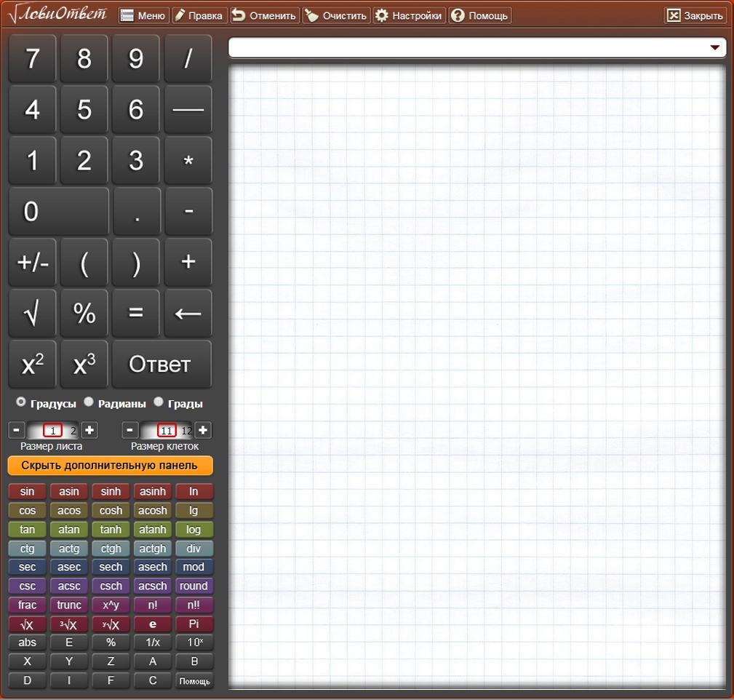Click the plus/minus sign key
This screenshot has height=700, width=734.
[32, 263]
